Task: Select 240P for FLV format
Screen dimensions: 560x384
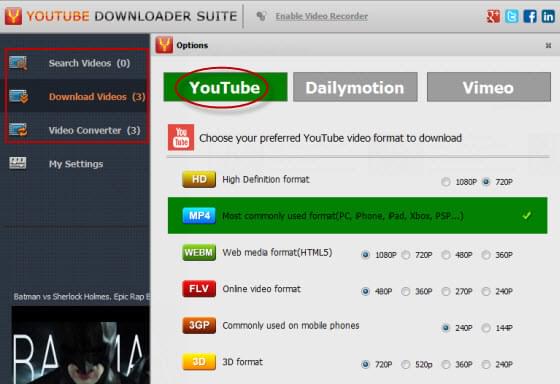Action: (486, 291)
